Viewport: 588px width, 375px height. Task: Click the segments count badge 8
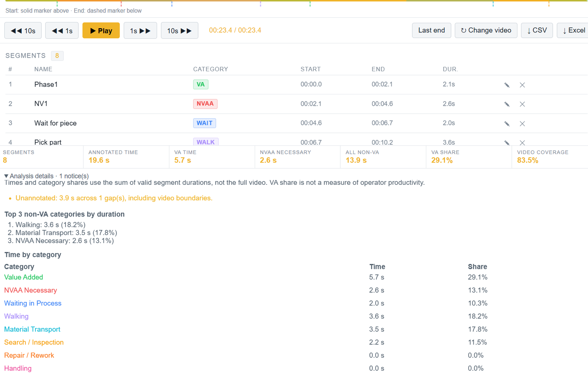coord(57,55)
